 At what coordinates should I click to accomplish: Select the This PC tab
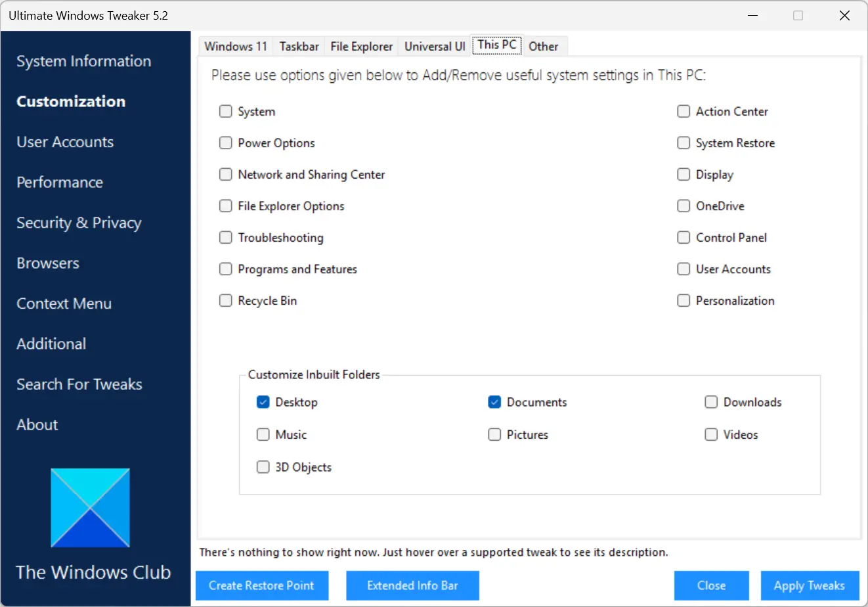pyautogui.click(x=497, y=45)
